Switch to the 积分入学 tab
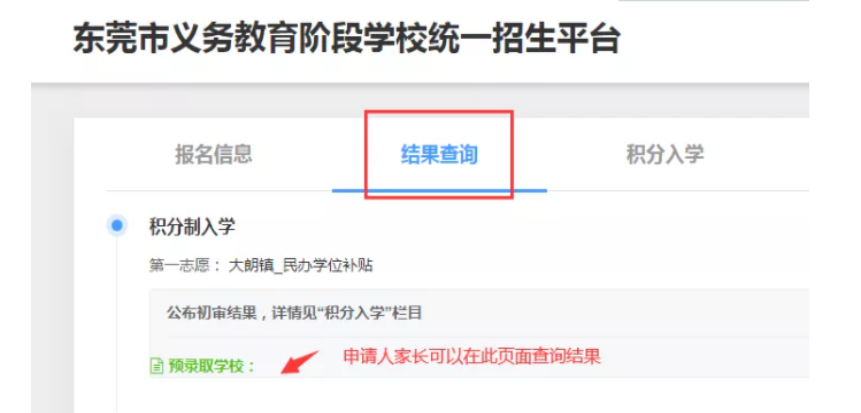This screenshot has height=413, width=861. point(665,154)
